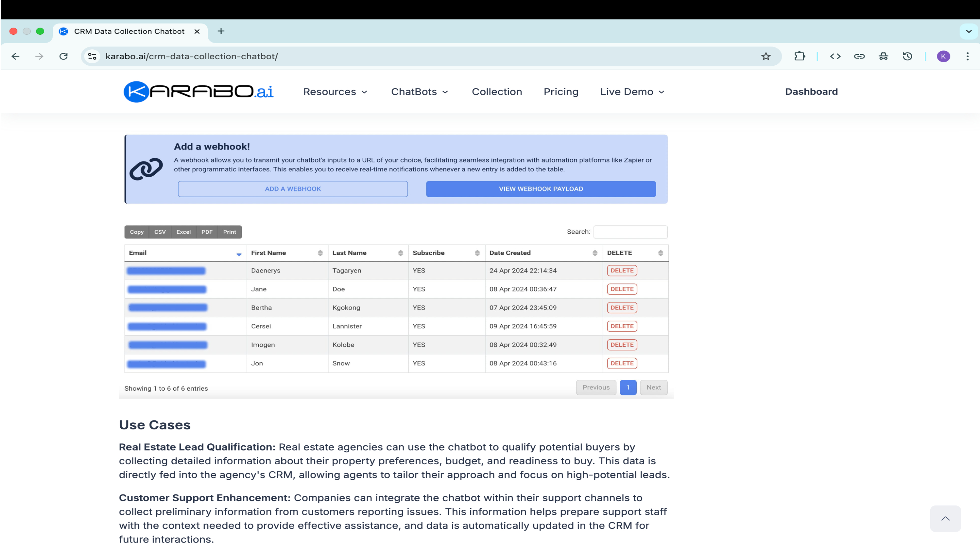The height and width of the screenshot is (551, 980).
Task: Go to the Collection page
Action: coord(496,92)
